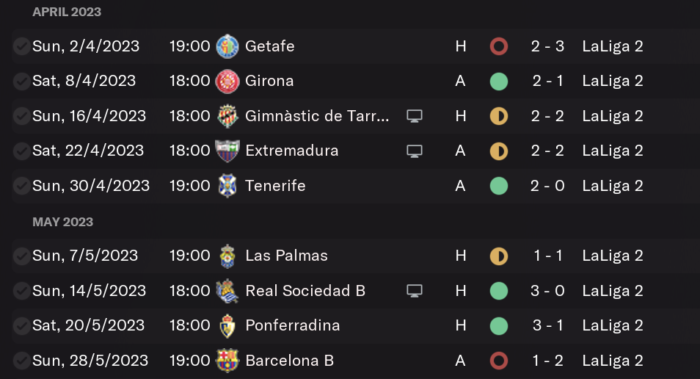This screenshot has height=379, width=700.
Task: Open the Ponferradina team link
Action: pyautogui.click(x=292, y=325)
